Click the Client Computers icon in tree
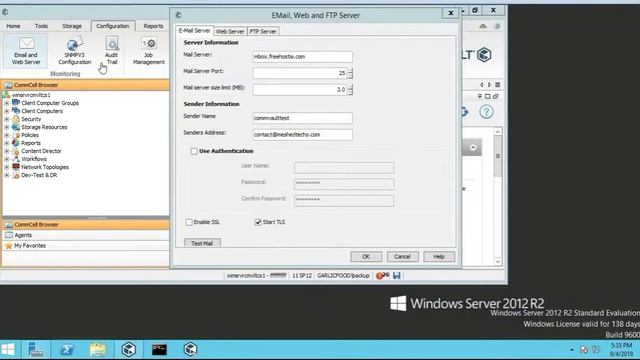This screenshot has height=360, width=640. pos(16,111)
